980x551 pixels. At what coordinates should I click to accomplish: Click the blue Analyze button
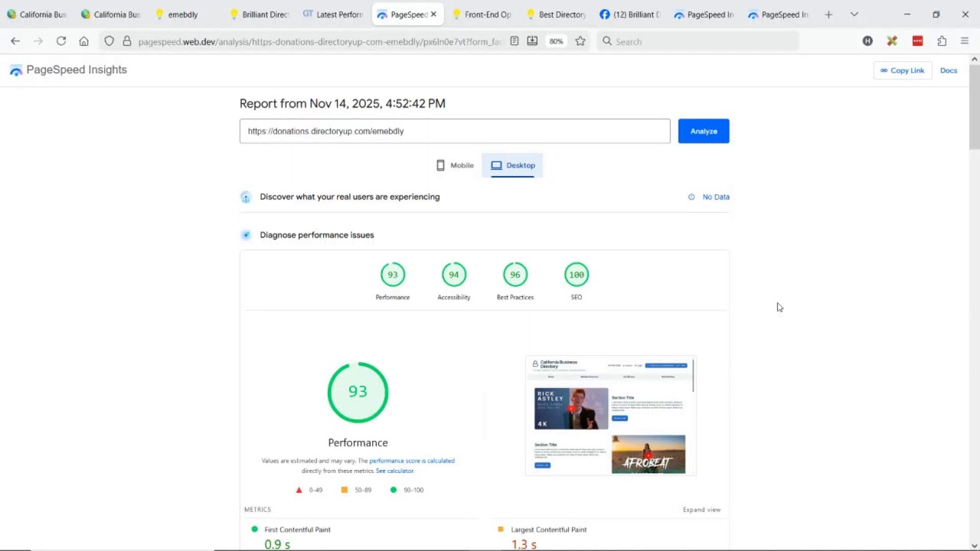click(x=704, y=131)
